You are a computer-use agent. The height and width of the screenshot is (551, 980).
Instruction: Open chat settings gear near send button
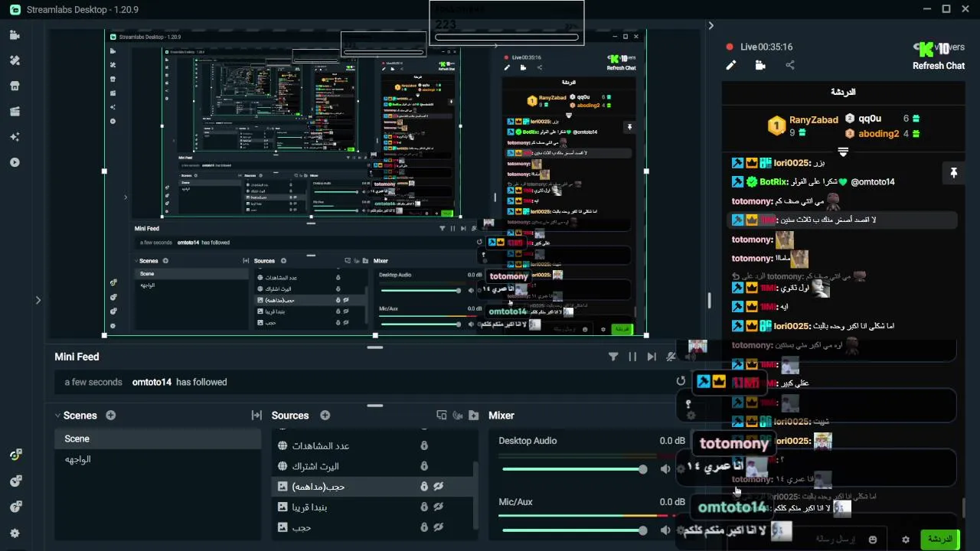click(x=906, y=540)
